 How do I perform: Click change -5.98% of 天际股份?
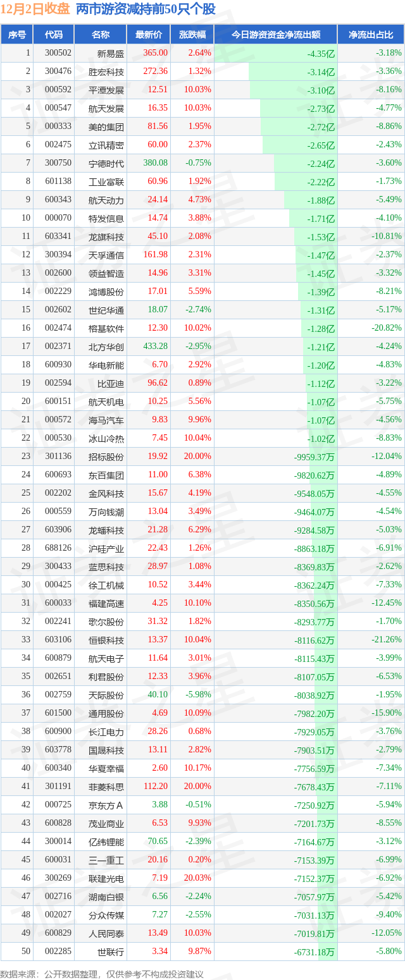[x=199, y=695]
